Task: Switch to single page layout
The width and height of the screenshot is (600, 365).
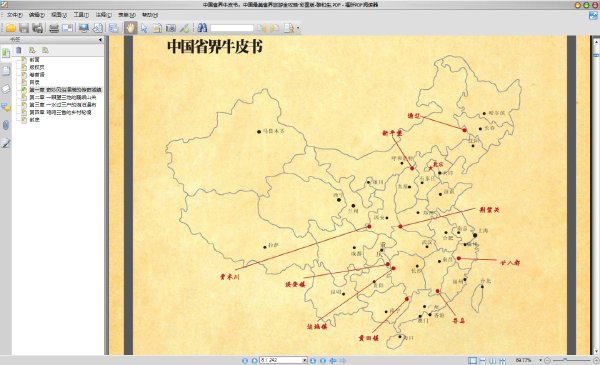Action: click(473, 360)
